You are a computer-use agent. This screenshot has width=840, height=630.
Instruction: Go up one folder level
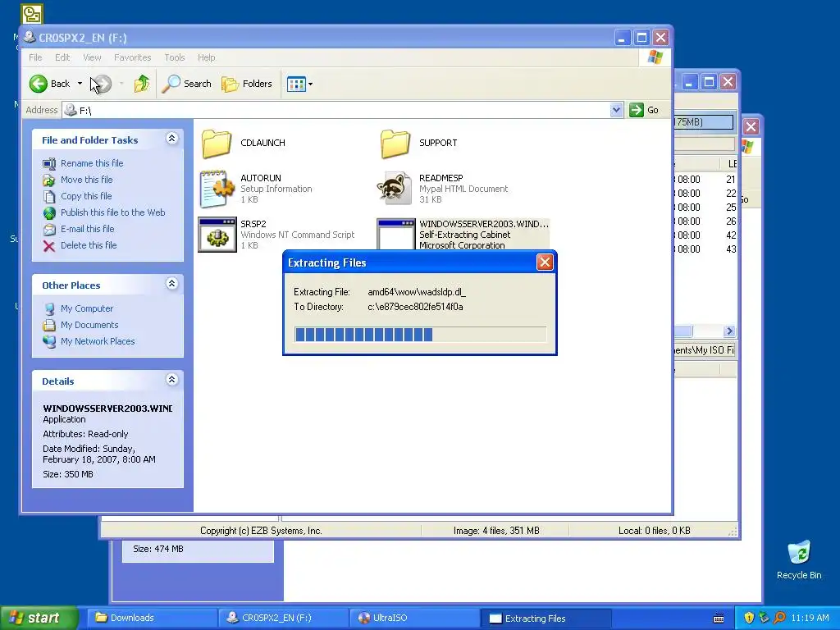(142, 84)
